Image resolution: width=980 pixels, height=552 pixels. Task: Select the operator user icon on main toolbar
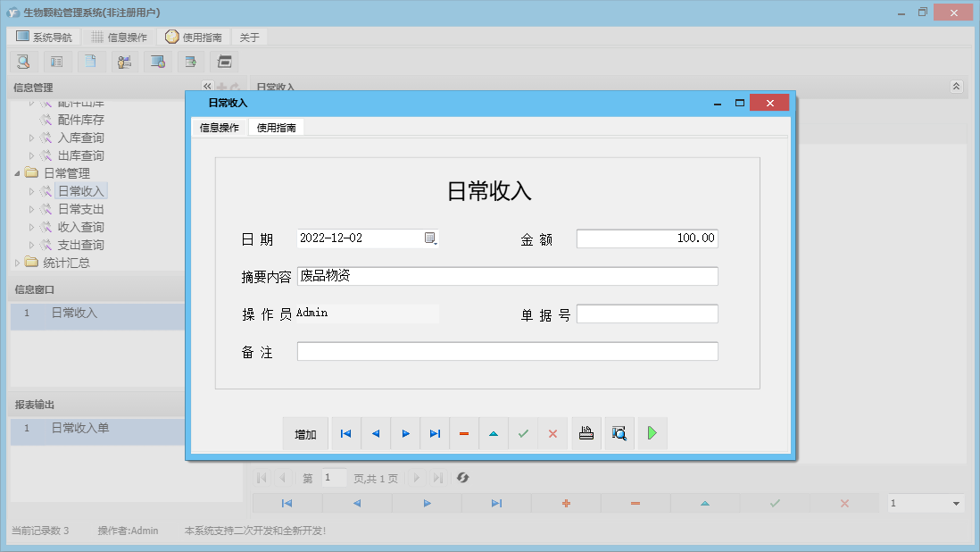[124, 61]
